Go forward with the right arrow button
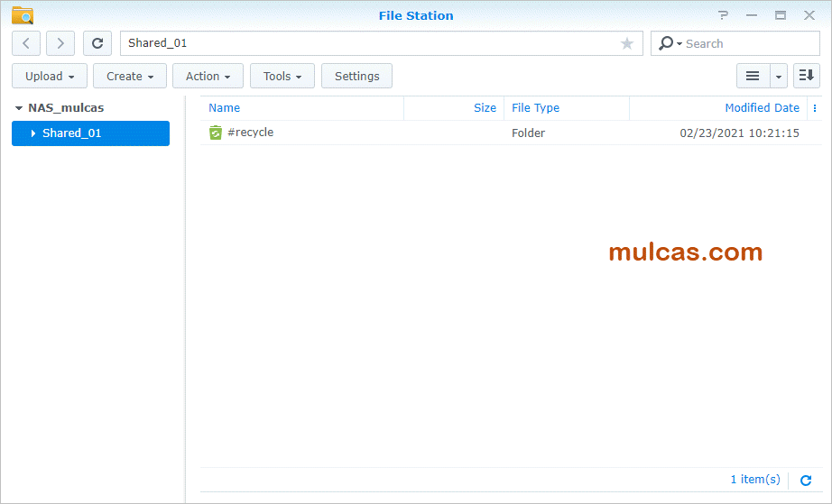 click(x=60, y=43)
